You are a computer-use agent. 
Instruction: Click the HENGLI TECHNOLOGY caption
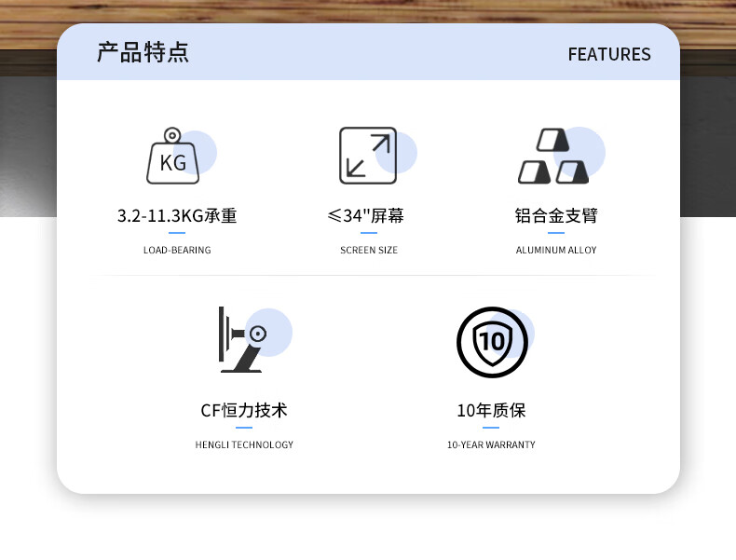[244, 445]
